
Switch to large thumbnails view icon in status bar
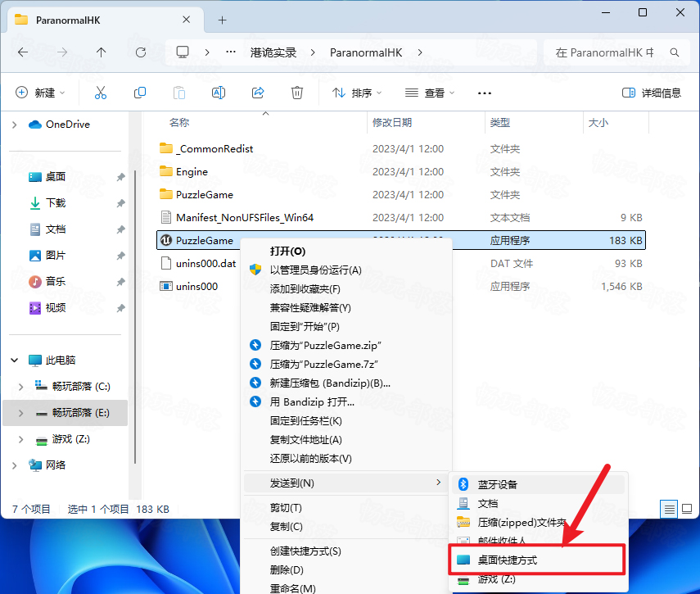687,509
